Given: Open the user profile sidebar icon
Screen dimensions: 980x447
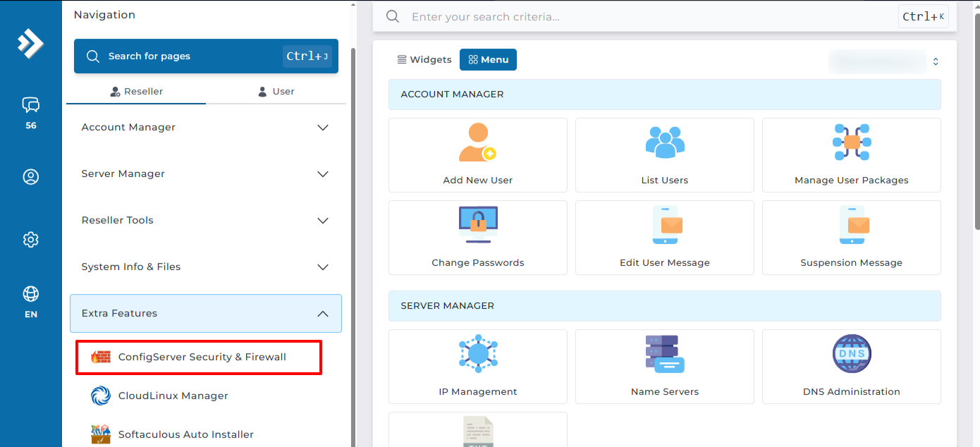Looking at the screenshot, I should tap(30, 176).
